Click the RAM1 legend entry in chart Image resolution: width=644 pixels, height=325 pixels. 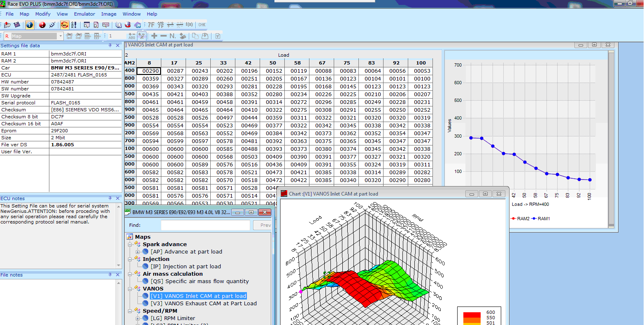541,219
